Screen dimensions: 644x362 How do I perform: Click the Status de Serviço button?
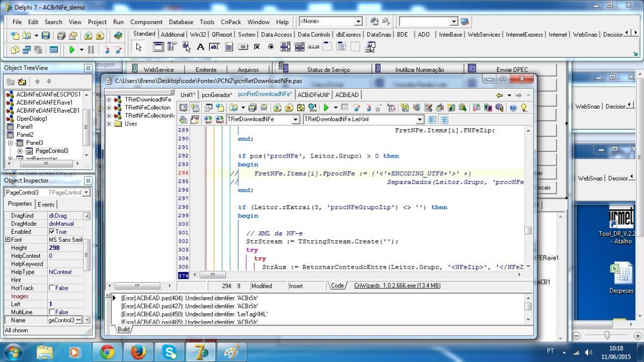pyautogui.click(x=328, y=70)
